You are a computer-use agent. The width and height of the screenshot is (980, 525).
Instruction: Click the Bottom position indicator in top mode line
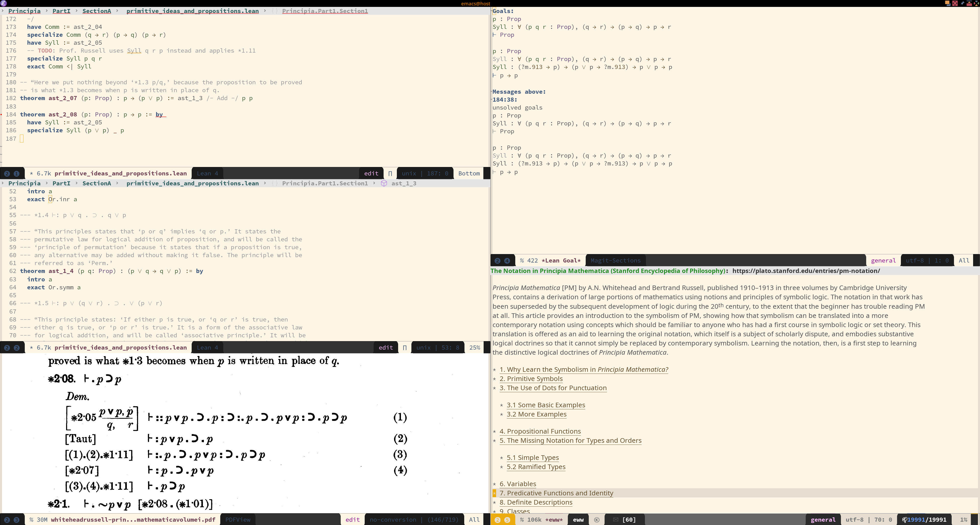[x=469, y=174]
